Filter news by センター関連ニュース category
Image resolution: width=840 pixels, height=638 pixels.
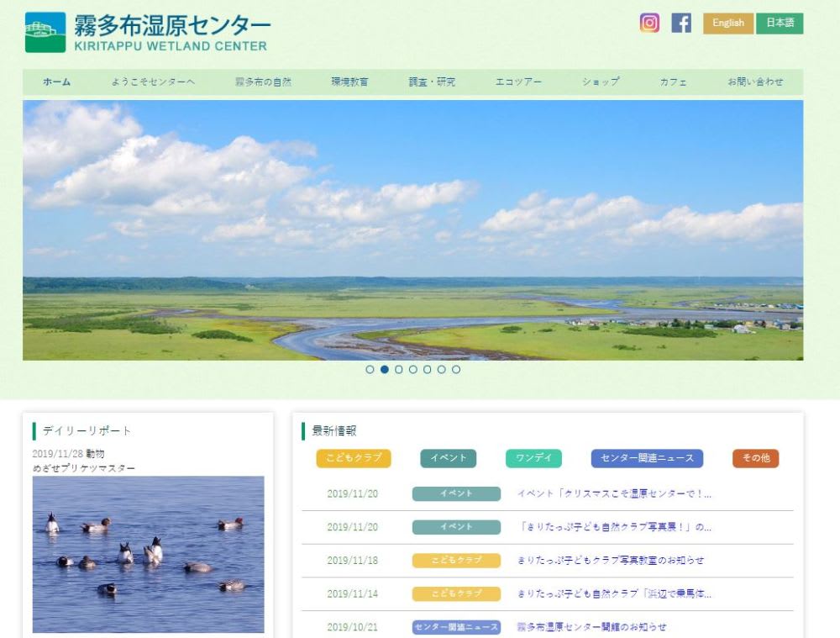click(x=647, y=458)
